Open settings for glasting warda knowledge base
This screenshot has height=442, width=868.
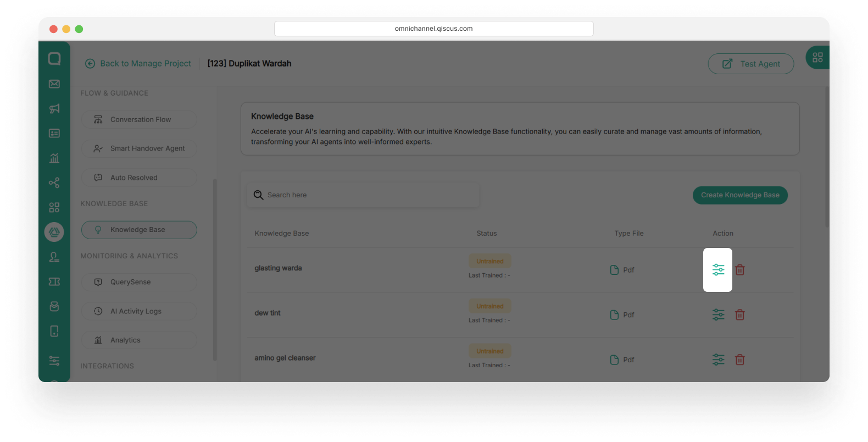click(718, 270)
